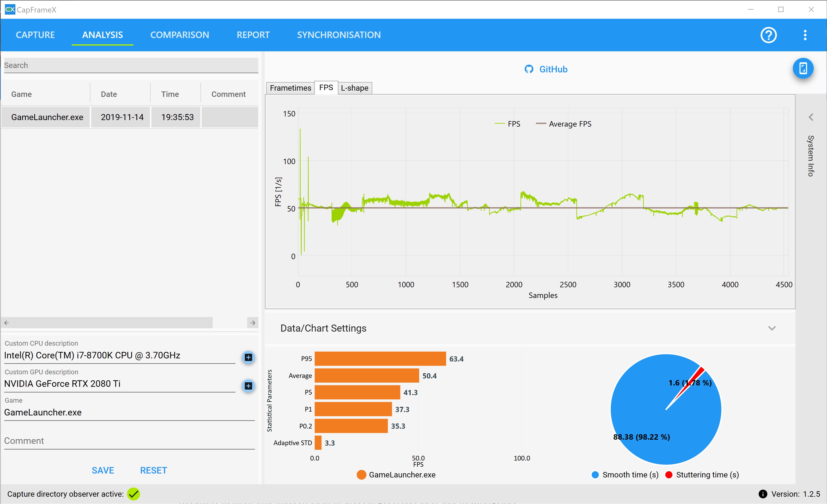Click the SAVE button
This screenshot has width=827, height=504.
103,470
